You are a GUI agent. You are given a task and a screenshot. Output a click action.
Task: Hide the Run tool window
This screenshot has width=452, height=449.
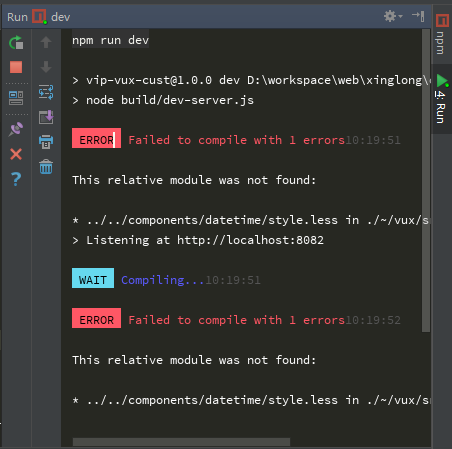tap(418, 16)
